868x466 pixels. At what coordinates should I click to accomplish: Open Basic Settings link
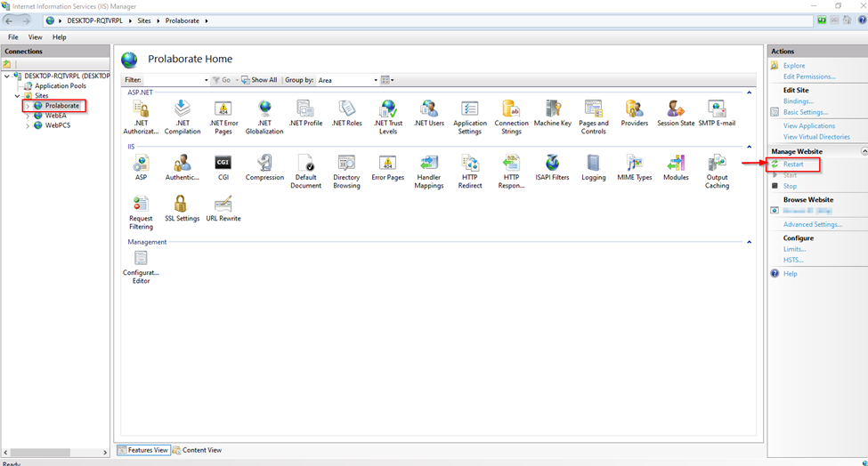tap(806, 112)
